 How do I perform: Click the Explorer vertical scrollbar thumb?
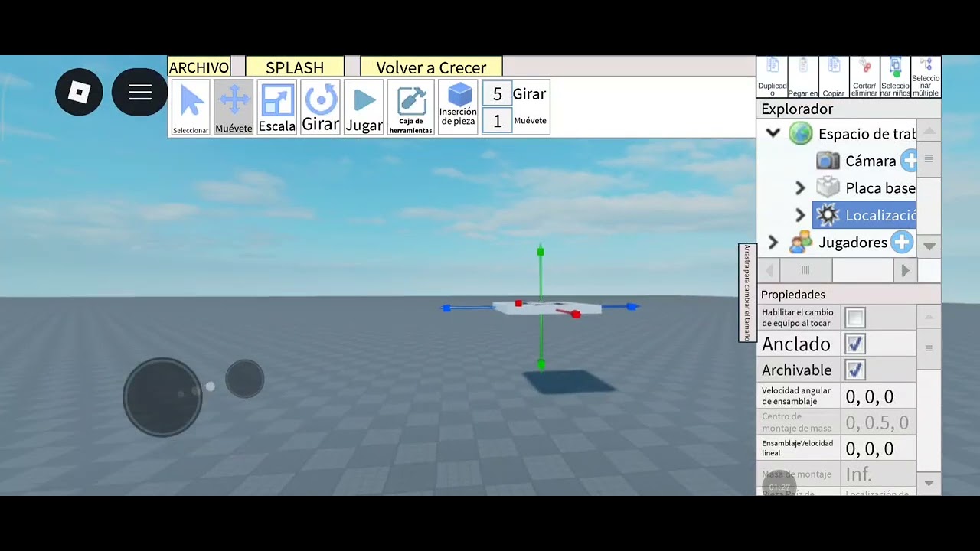click(x=929, y=159)
